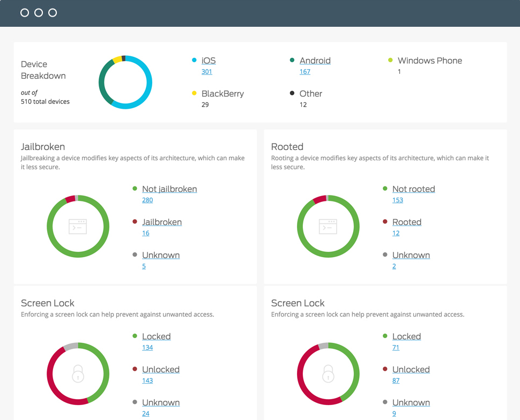Click the black Other legend dot
The image size is (520, 420).
tap(292, 93)
